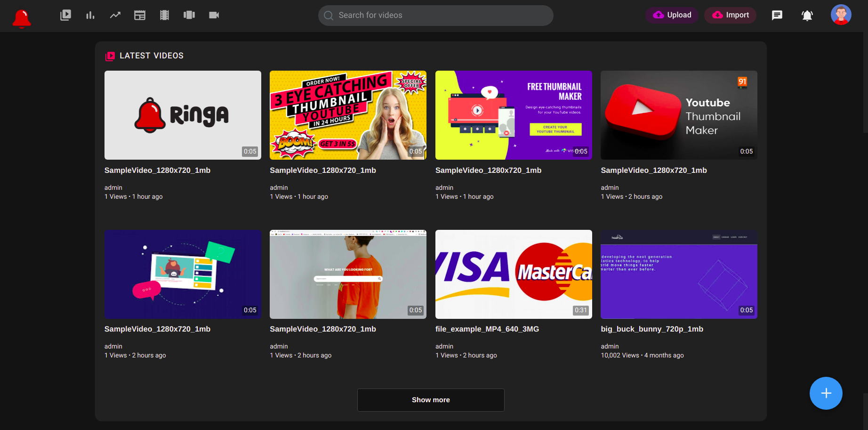The image size is (868, 430).
Task: Open the Youtube Thumbnail Maker video thumbnail
Action: [x=679, y=115]
